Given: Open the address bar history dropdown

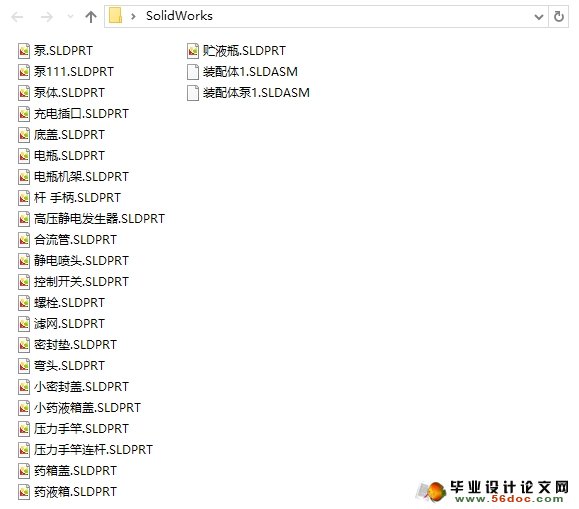Looking at the screenshot, I should 539,17.
